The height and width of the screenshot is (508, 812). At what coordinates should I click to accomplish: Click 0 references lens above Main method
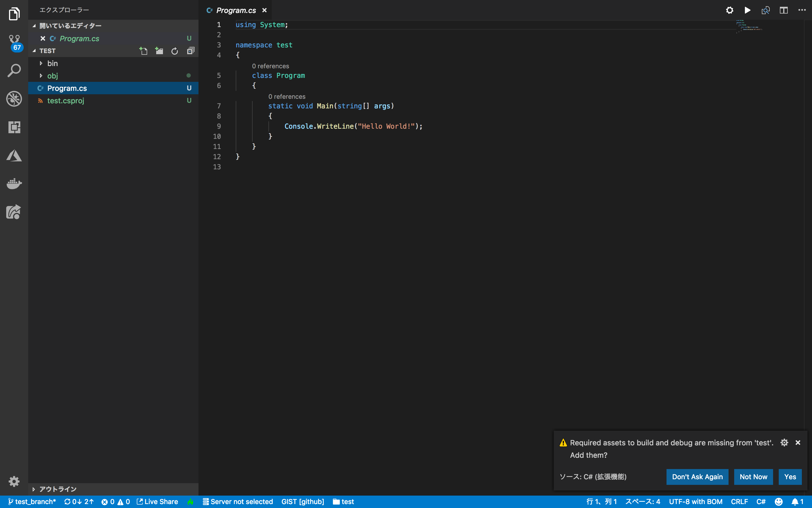(287, 97)
